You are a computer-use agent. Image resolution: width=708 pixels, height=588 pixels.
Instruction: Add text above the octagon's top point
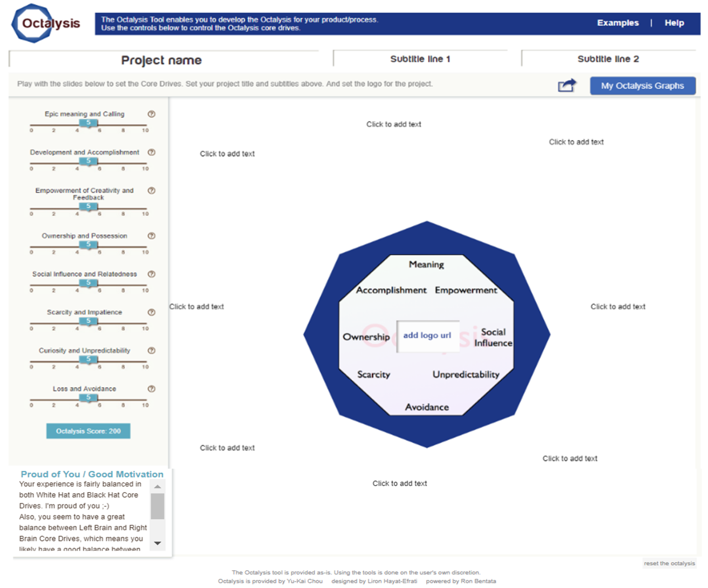click(x=394, y=124)
